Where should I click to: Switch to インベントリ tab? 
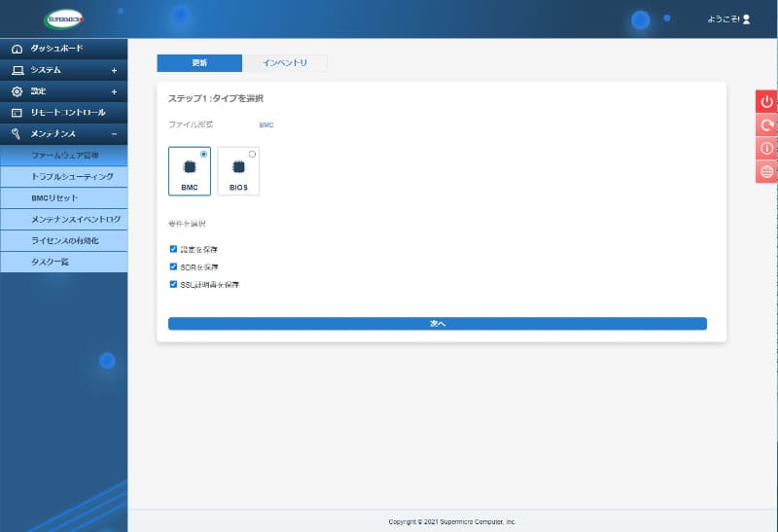(x=285, y=63)
